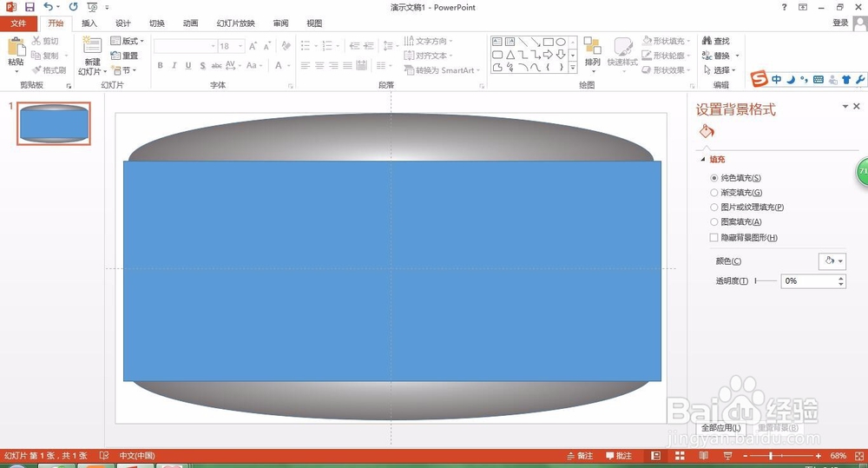The width and height of the screenshot is (868, 468).
Task: Switch to the 审阅 review tab
Action: [280, 23]
